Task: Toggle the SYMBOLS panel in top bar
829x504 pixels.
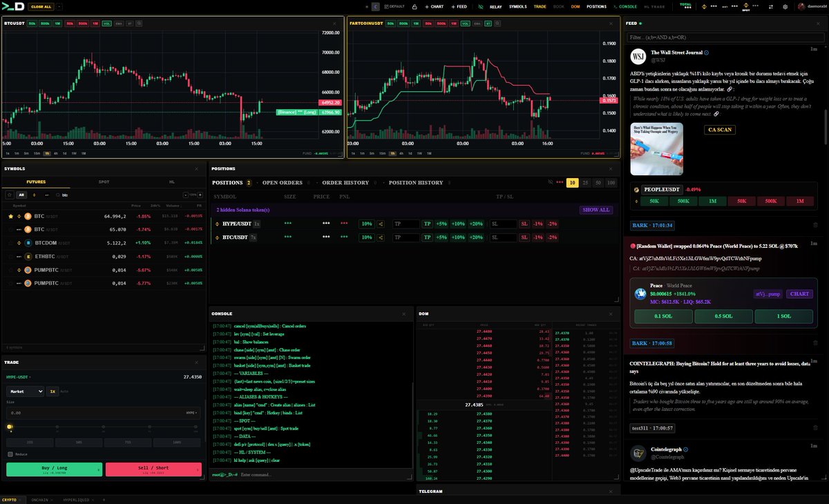Action: pyautogui.click(x=517, y=6)
